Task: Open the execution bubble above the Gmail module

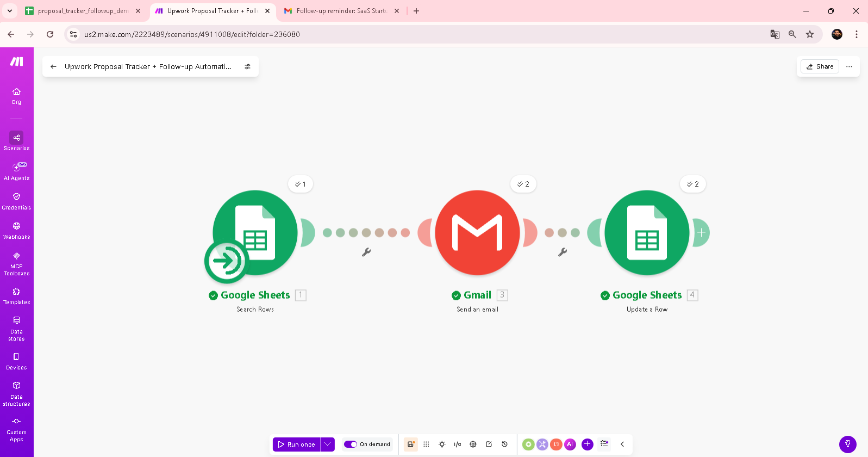Action: coord(523,184)
